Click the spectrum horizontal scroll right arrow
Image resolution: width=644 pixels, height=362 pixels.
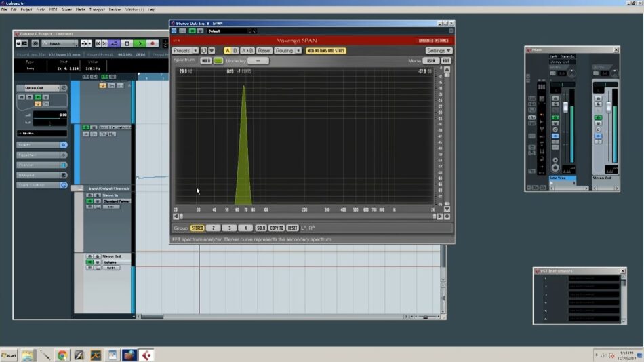pyautogui.click(x=440, y=216)
